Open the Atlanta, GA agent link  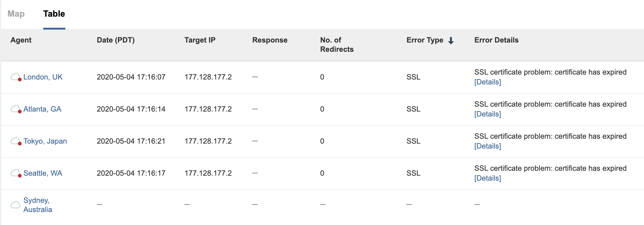42,109
